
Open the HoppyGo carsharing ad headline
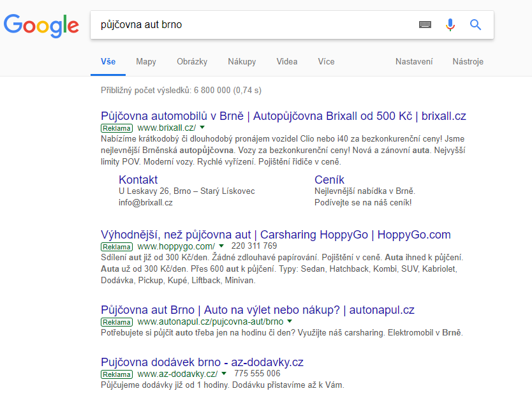pos(276,235)
